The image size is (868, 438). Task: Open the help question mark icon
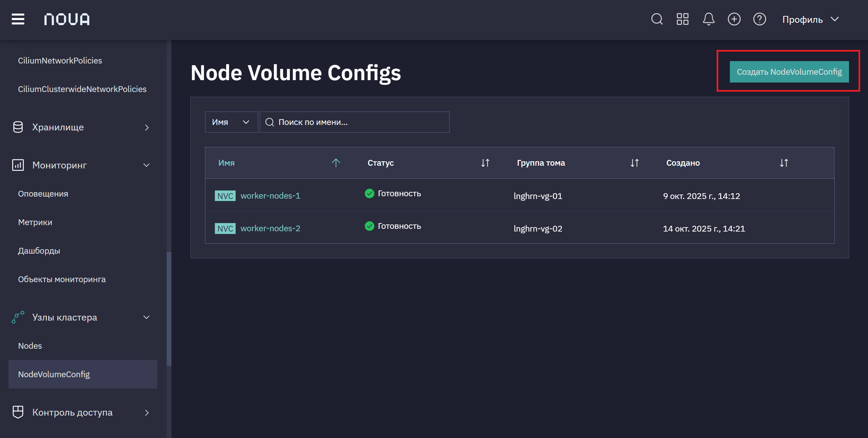point(759,19)
